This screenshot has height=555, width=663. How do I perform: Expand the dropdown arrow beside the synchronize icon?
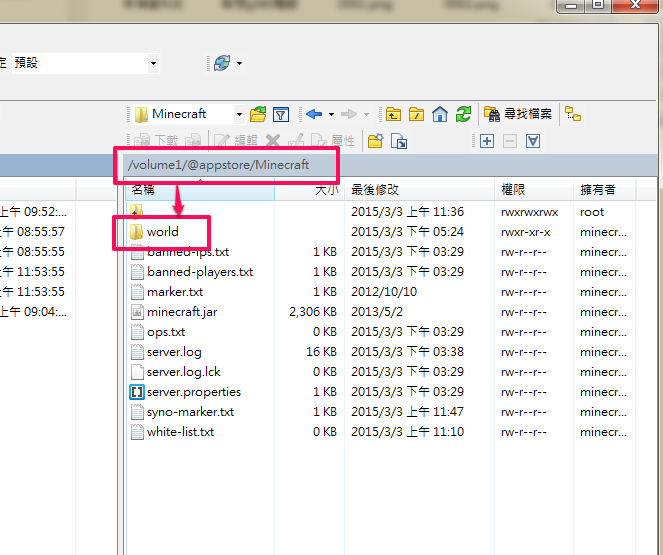click(239, 63)
